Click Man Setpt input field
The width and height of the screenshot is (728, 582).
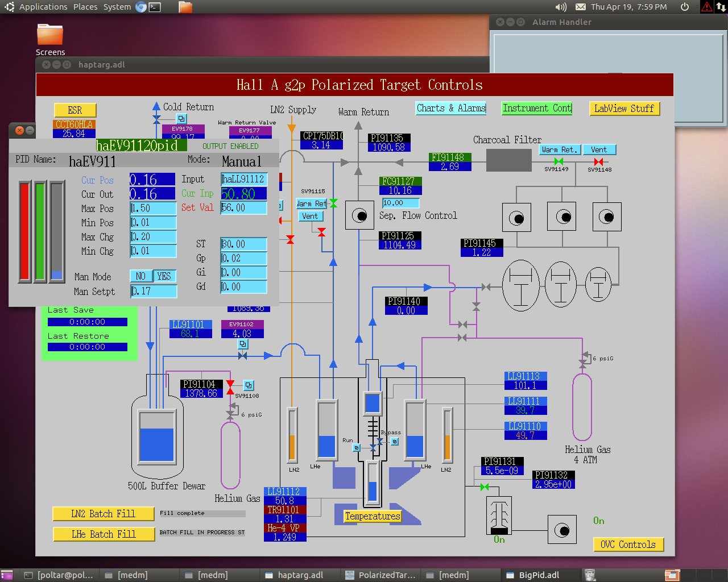[154, 291]
